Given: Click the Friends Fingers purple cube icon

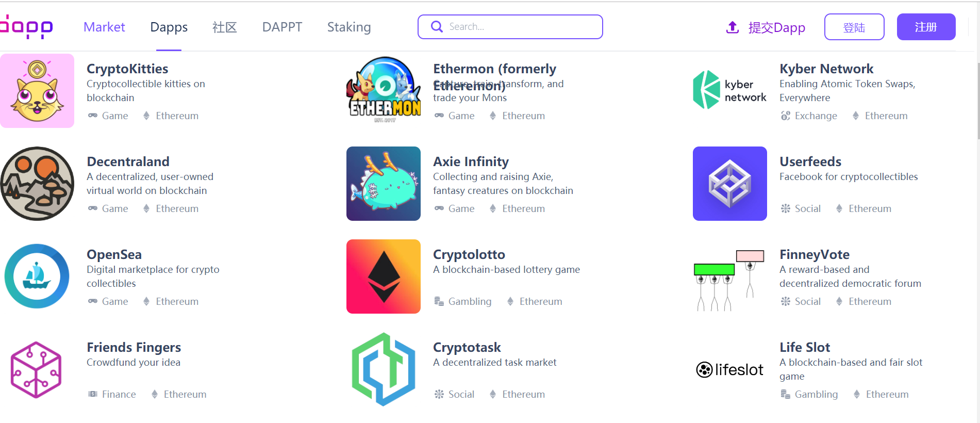Looking at the screenshot, I should [x=36, y=369].
